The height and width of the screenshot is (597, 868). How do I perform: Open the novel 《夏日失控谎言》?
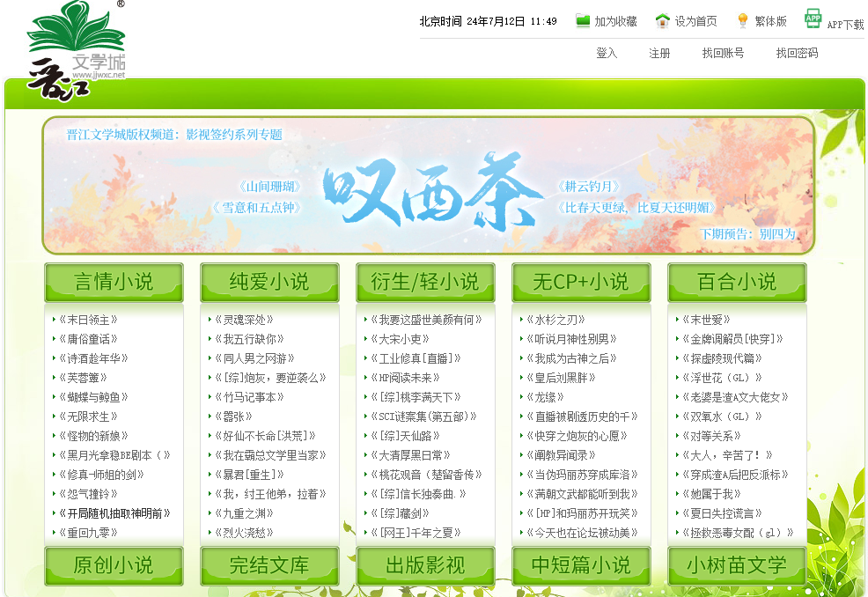(723, 513)
